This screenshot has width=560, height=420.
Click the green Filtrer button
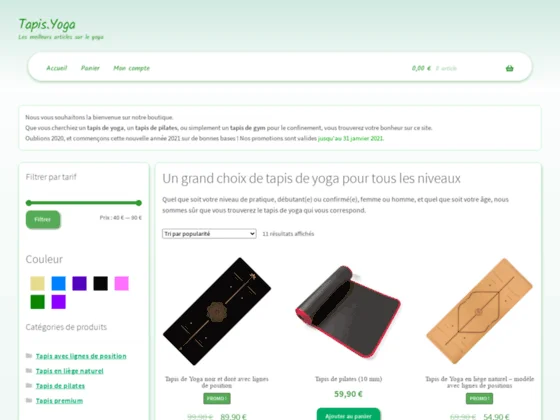point(42,219)
